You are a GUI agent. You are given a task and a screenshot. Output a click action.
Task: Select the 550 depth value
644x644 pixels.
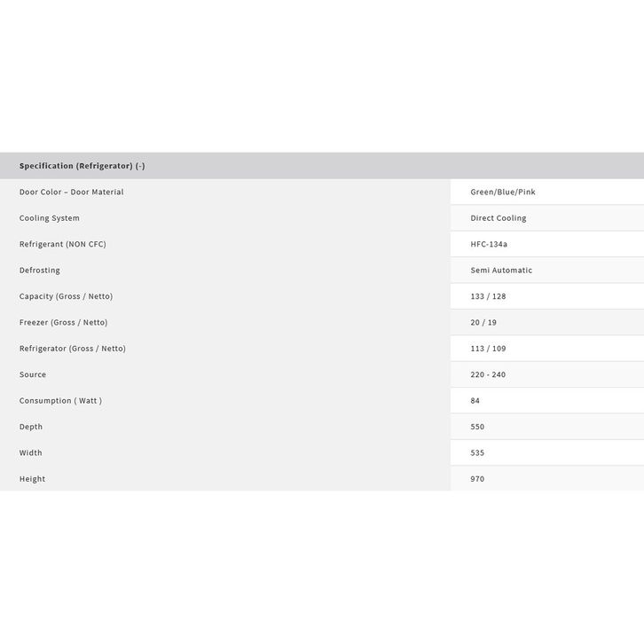coord(477,427)
